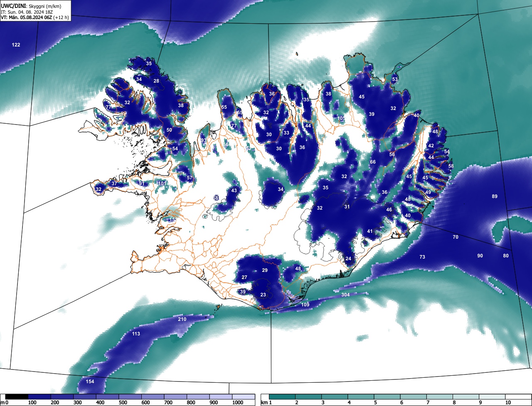Click the map value 43
The width and height of the screenshot is (532, 406).
pos(234,191)
